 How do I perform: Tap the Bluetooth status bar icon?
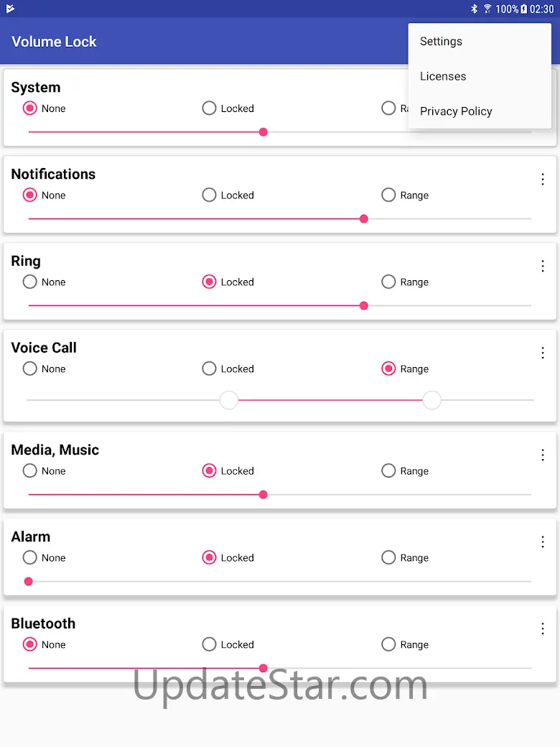pyautogui.click(x=474, y=9)
